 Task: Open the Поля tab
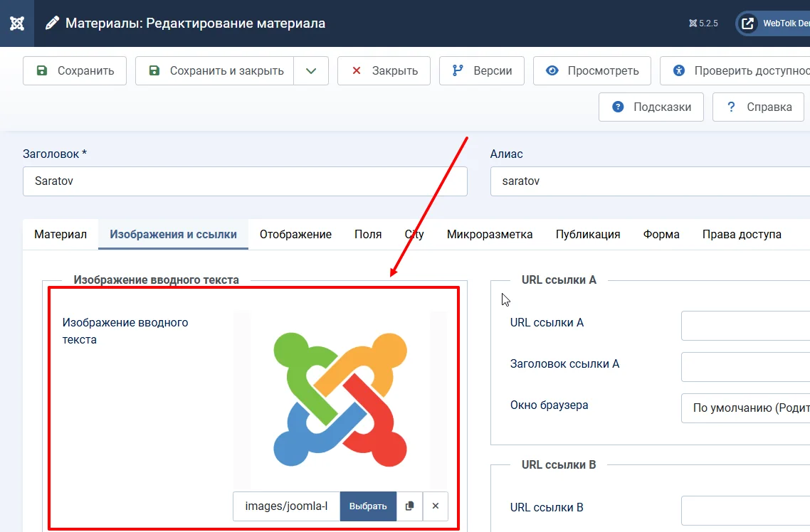pyautogui.click(x=368, y=234)
